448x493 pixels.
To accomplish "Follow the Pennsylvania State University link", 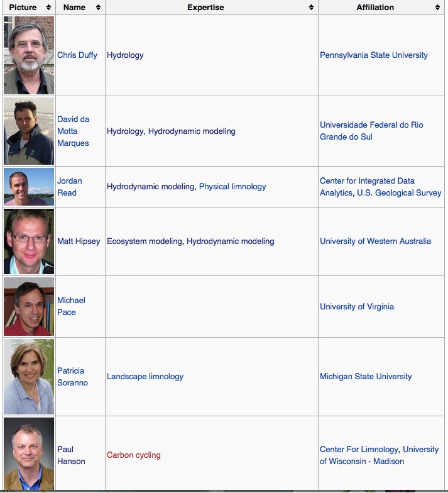I will 373,55.
